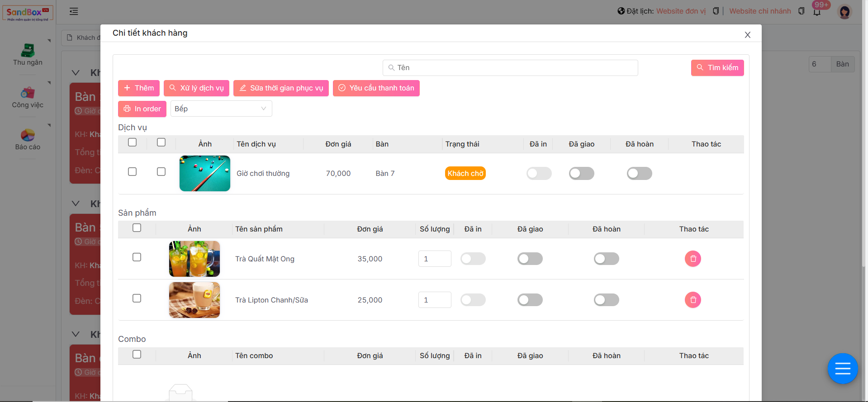Toggle the sidebar collapse menu icon
The height and width of the screenshot is (402, 868).
pyautogui.click(x=74, y=12)
